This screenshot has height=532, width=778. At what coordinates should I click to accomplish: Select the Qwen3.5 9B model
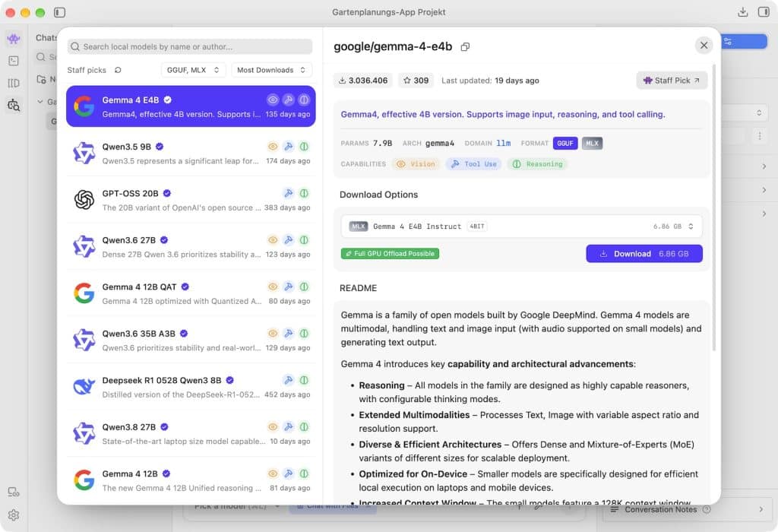click(191, 154)
